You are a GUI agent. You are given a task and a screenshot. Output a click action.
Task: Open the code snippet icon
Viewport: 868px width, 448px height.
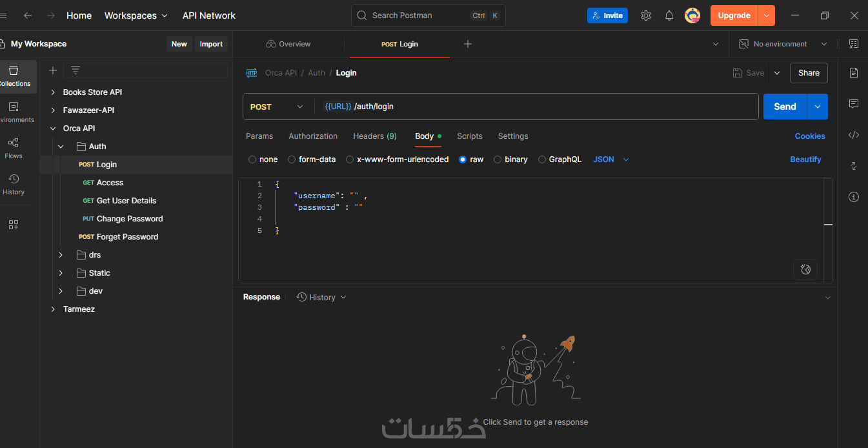[x=854, y=135]
